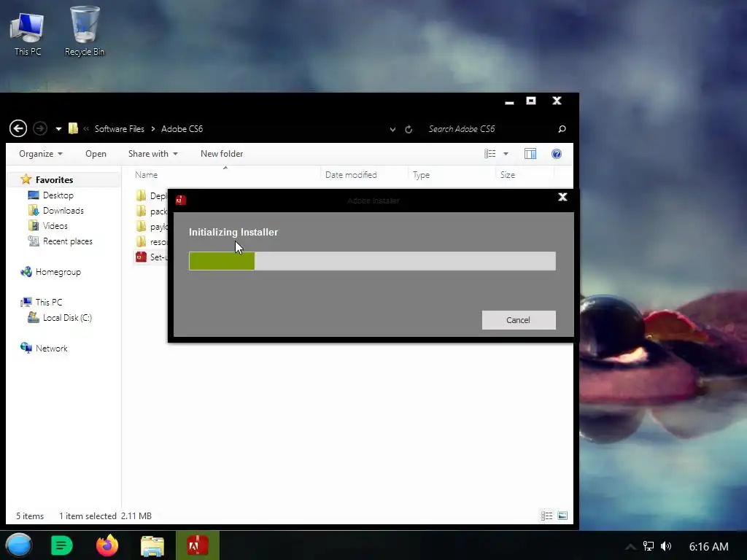
Task: Minimize the Explorer window
Action: pos(509,101)
